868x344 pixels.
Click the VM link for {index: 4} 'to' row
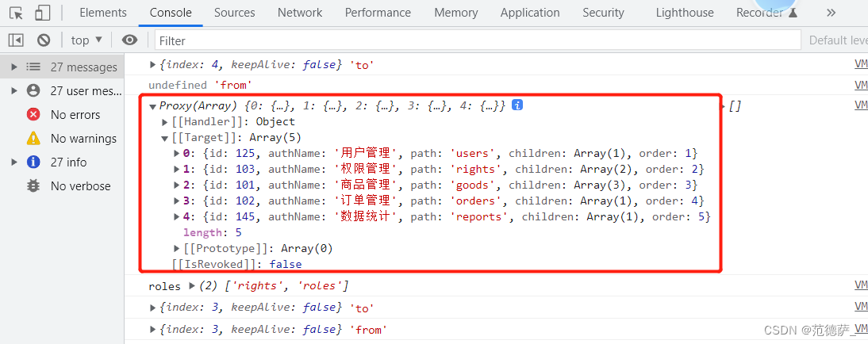pos(861,64)
